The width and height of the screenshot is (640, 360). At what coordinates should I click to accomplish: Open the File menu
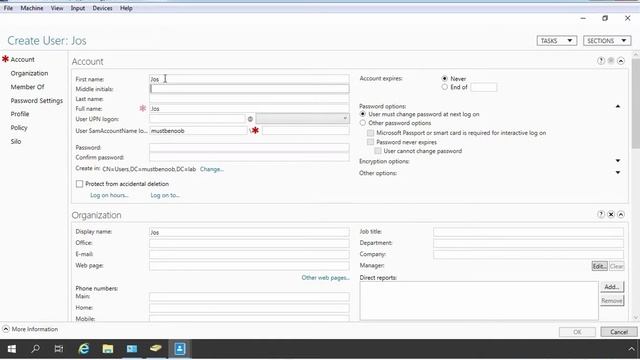[x=8, y=8]
